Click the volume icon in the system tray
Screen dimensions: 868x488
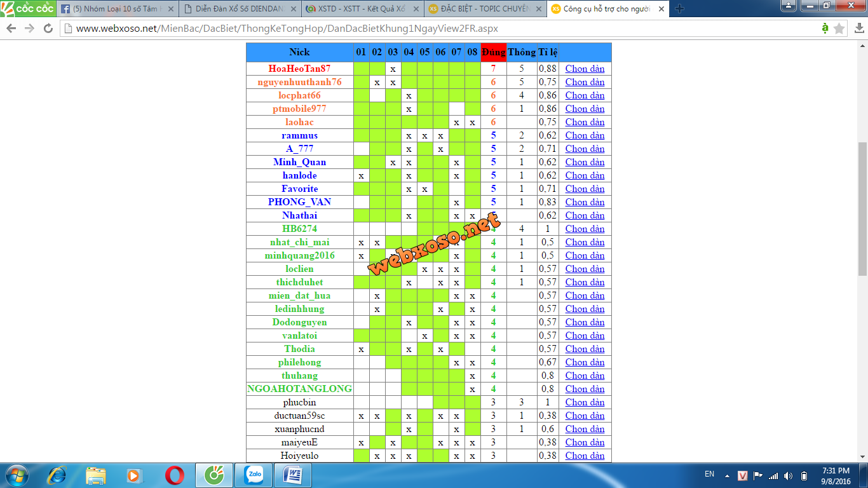tap(789, 476)
